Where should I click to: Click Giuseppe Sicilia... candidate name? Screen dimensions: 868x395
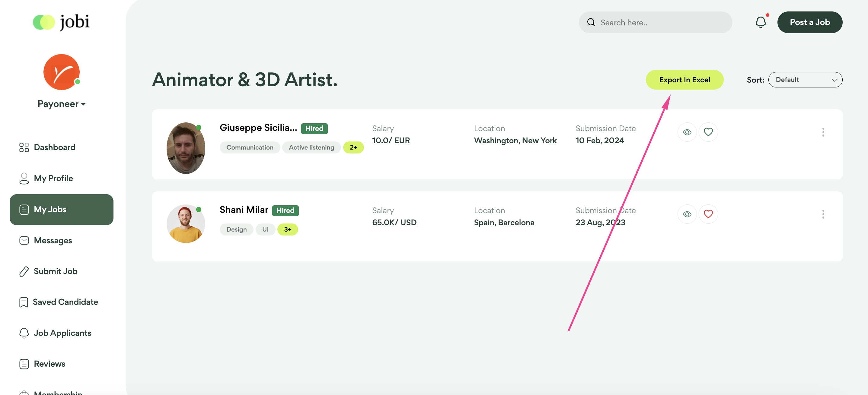[x=258, y=128]
